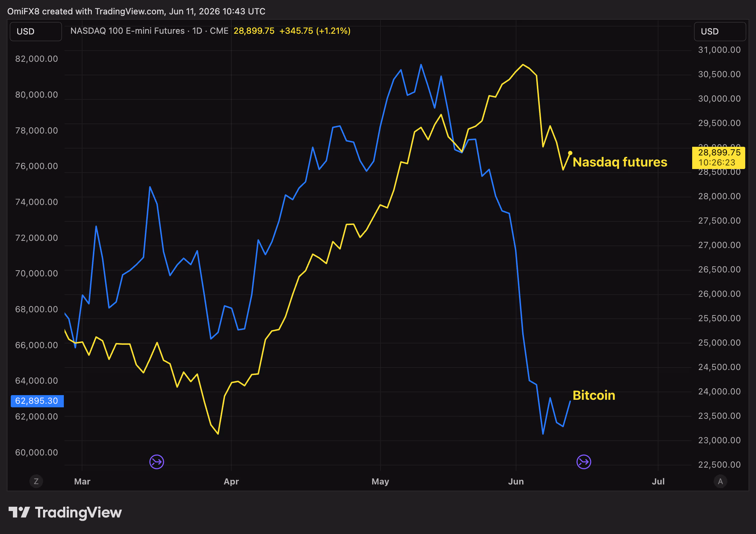Screen dimensions: 756x534
Task: Click the Mar label on time axis
Action: point(82,482)
